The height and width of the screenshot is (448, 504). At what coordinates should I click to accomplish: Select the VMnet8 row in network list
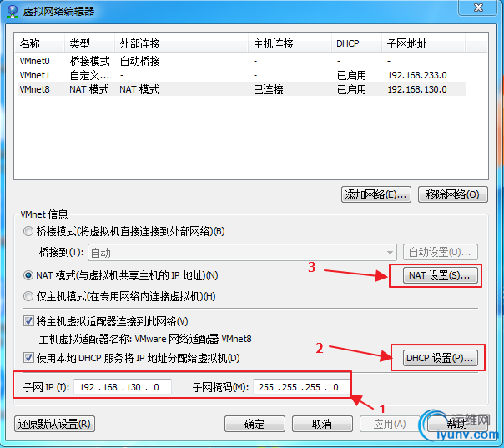coord(242,89)
